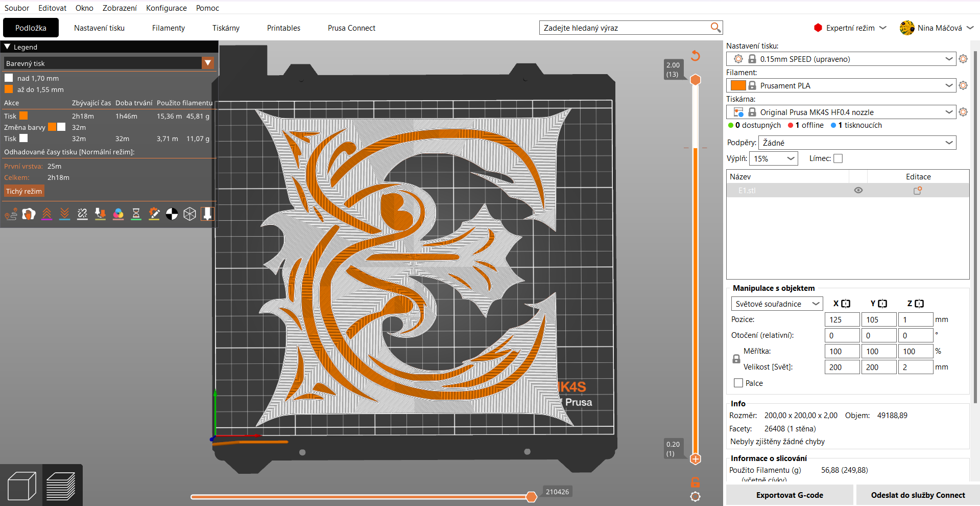Toggle deretractions visibility icon
The image size is (980, 506).
pyautogui.click(x=65, y=214)
